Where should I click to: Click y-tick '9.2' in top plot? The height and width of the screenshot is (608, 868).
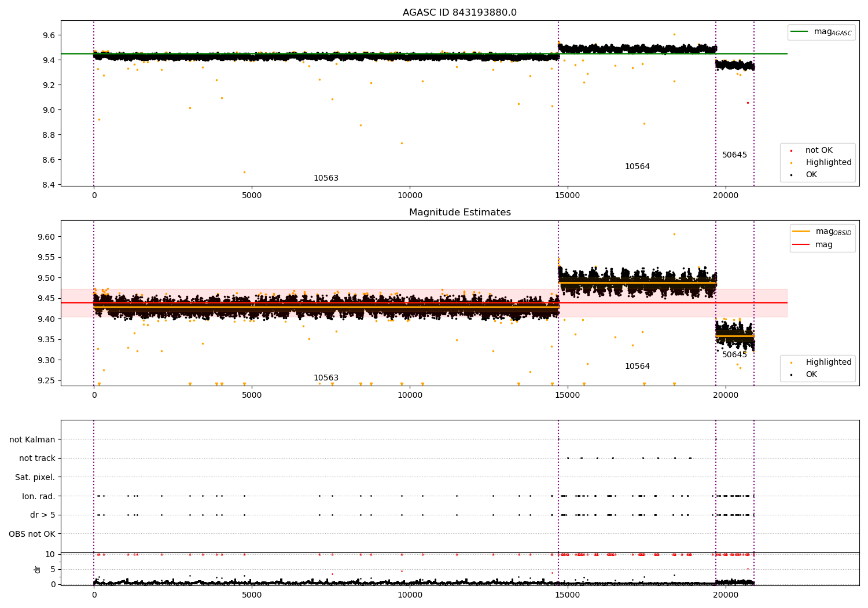coord(49,85)
